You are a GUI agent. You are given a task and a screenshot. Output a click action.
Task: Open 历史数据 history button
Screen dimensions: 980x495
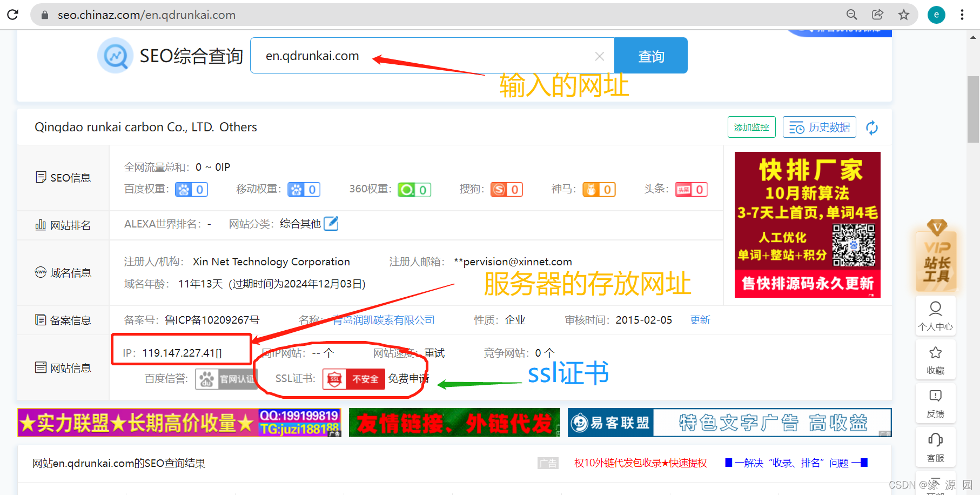[x=820, y=127]
